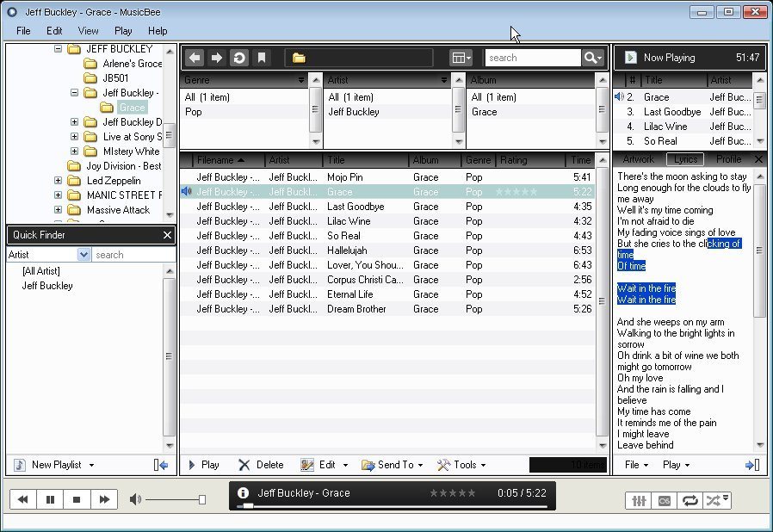Click the Edit pencil icon

click(x=307, y=465)
